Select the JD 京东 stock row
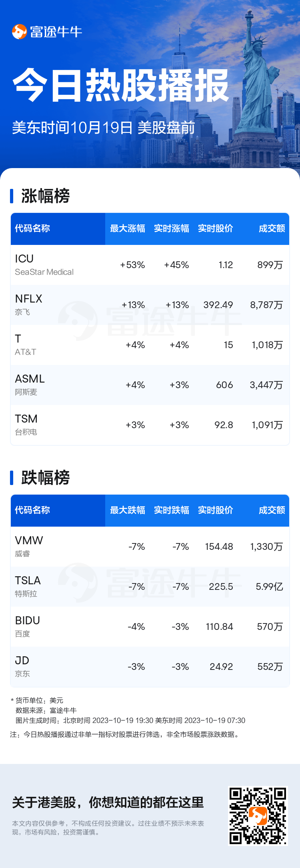The height and width of the screenshot is (868, 300). tap(150, 667)
